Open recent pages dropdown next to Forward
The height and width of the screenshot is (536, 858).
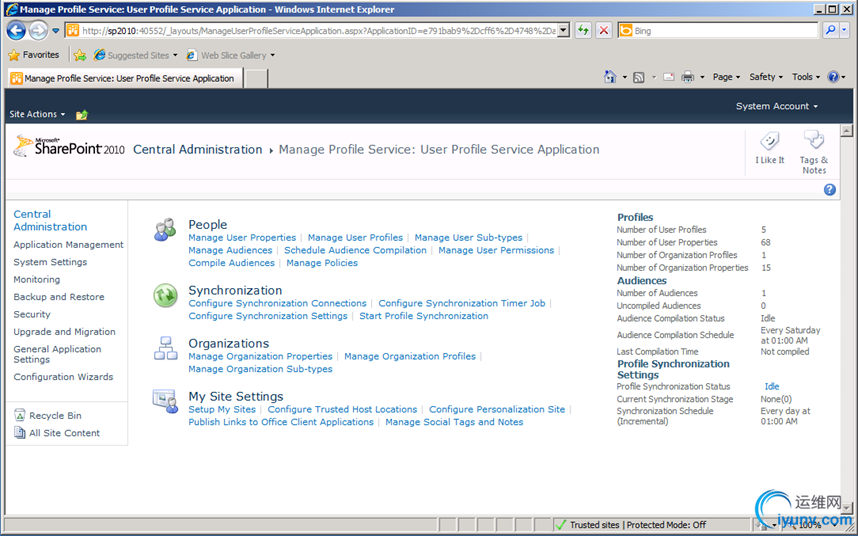(55, 31)
